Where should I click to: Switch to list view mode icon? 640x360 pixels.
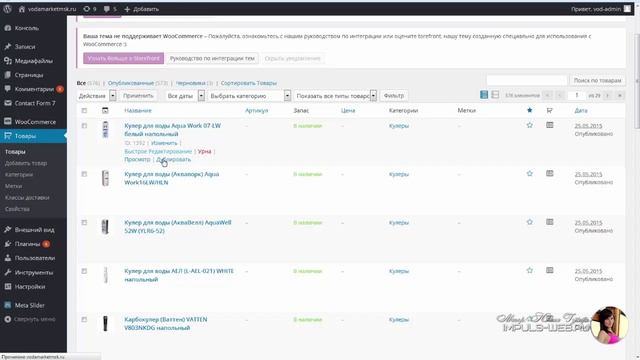(x=484, y=95)
